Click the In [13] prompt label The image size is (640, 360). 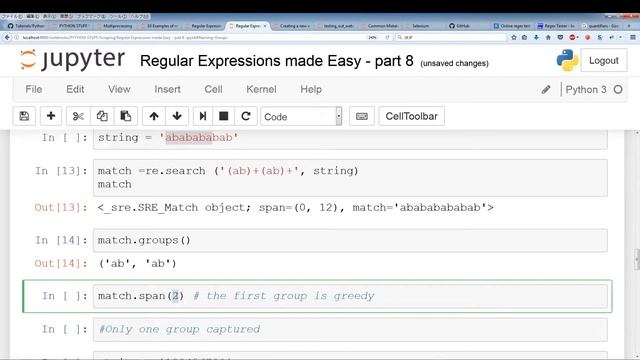coord(61,171)
